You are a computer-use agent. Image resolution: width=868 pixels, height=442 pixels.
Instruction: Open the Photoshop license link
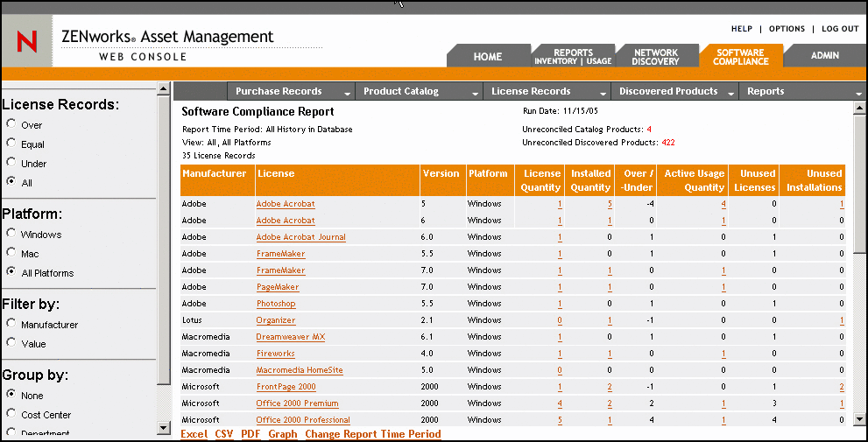coord(276,303)
